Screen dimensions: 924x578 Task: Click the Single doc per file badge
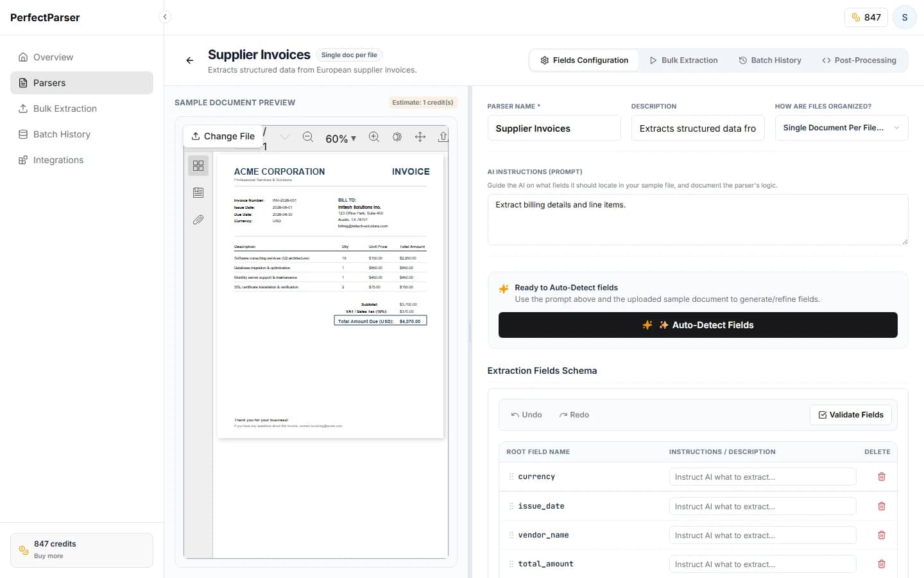tap(349, 55)
